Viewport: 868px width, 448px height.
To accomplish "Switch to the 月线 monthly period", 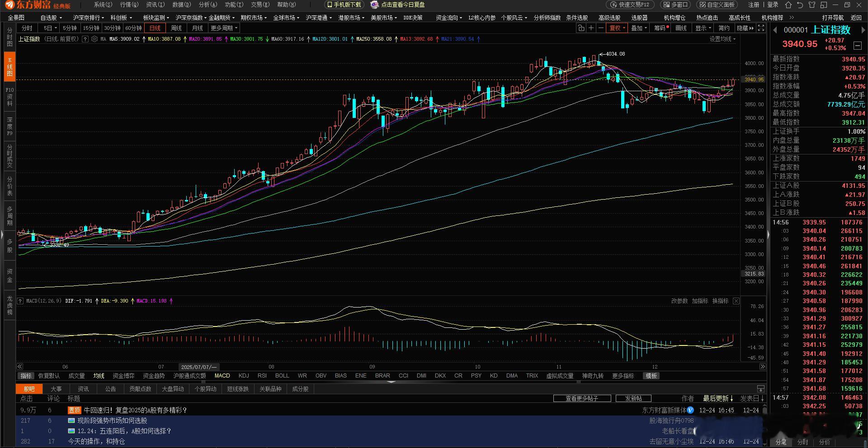I will (198, 28).
